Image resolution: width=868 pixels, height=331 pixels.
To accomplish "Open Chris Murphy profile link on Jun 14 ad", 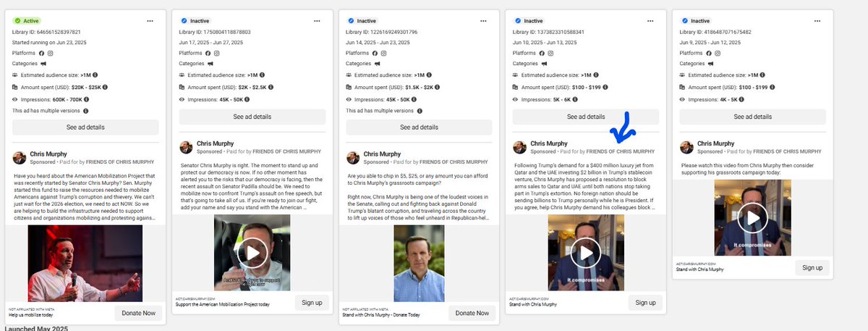I will (382, 154).
